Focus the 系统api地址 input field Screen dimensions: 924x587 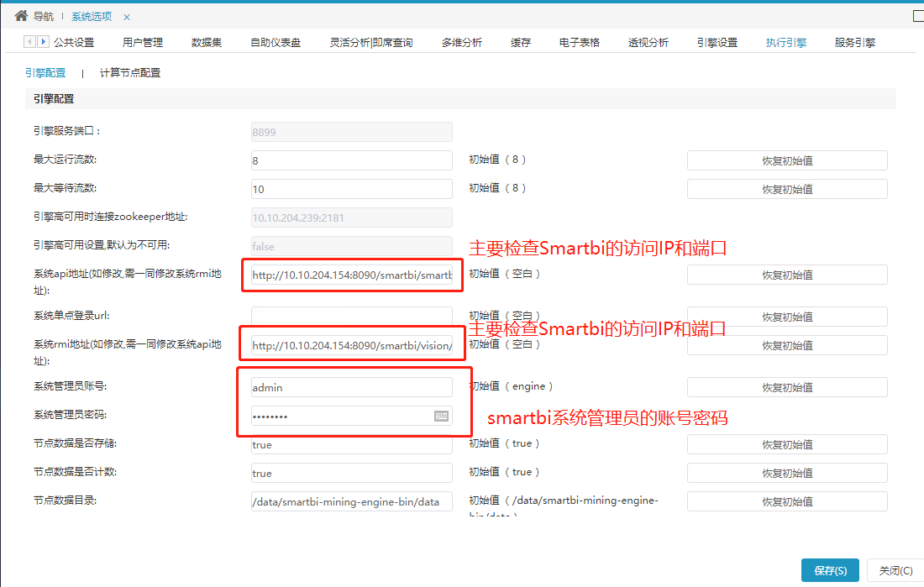click(352, 275)
